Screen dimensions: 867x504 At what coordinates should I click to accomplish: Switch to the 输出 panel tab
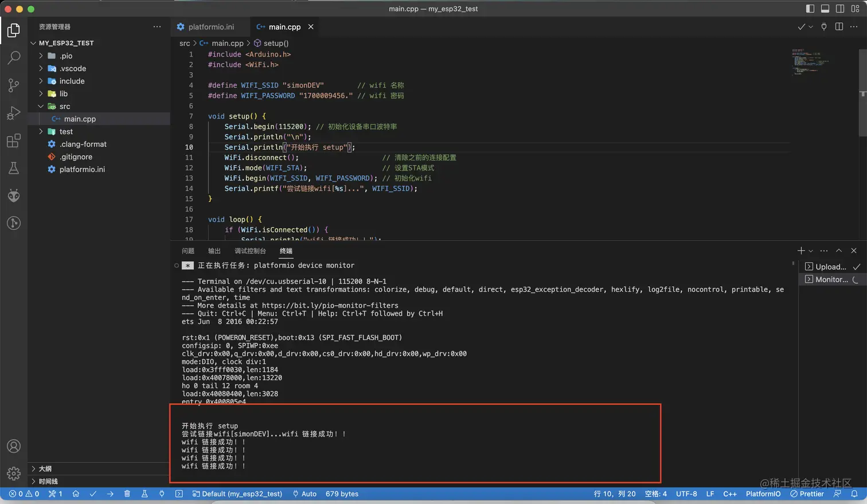point(214,251)
